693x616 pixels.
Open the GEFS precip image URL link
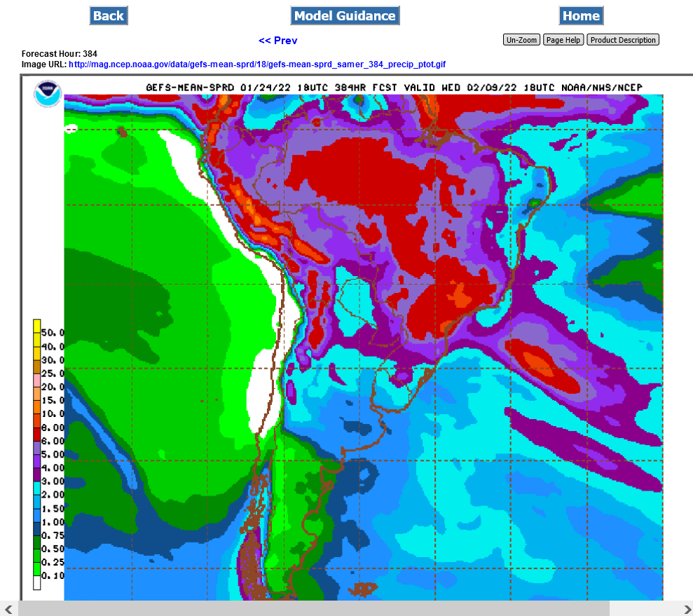click(256, 64)
